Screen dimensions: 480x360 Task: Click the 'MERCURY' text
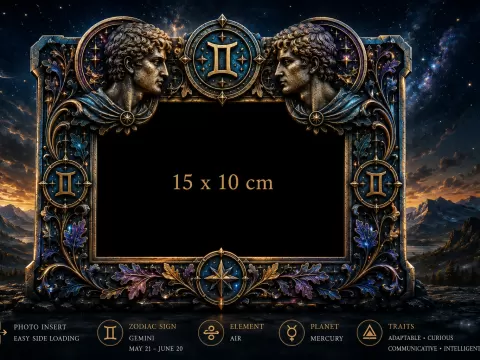(327, 338)
